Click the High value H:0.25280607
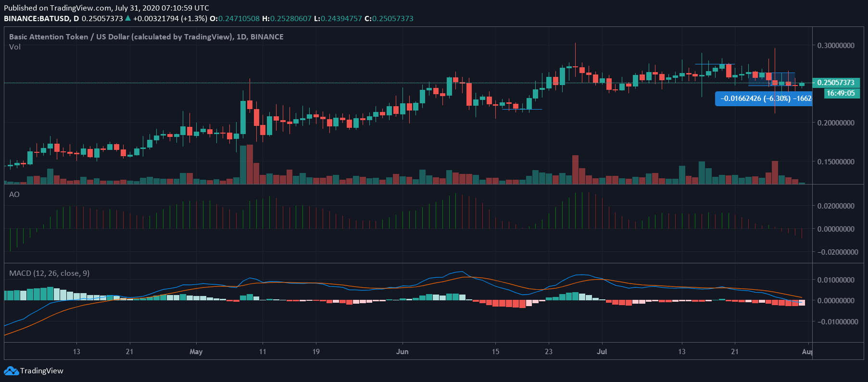This screenshot has height=382, width=868. coord(287,19)
